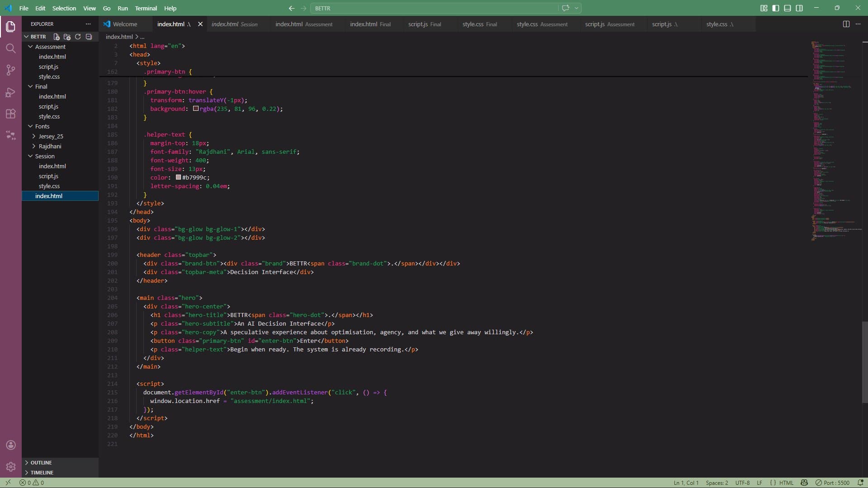Change indentation via Spaces: 2

pos(717,483)
